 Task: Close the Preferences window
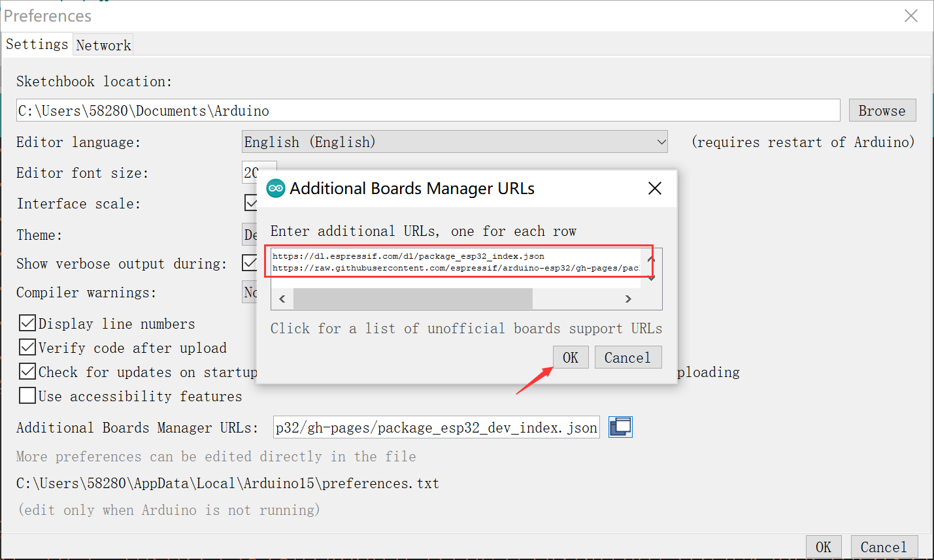tap(911, 16)
